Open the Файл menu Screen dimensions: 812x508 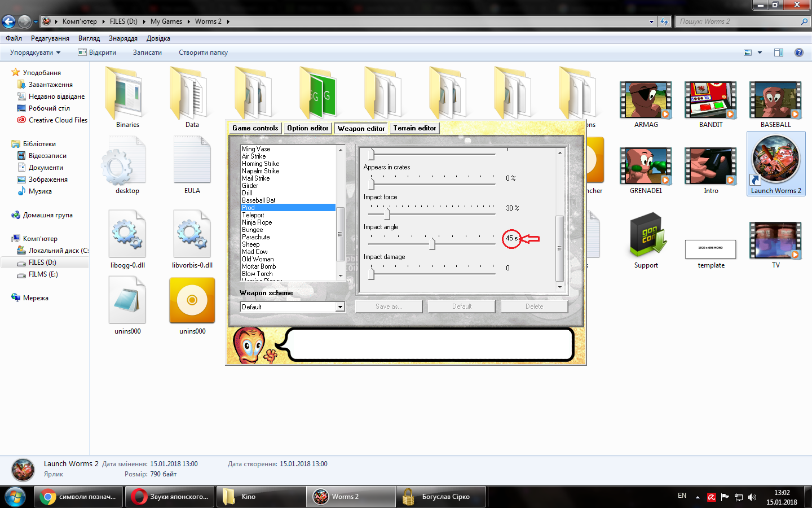pyautogui.click(x=14, y=38)
